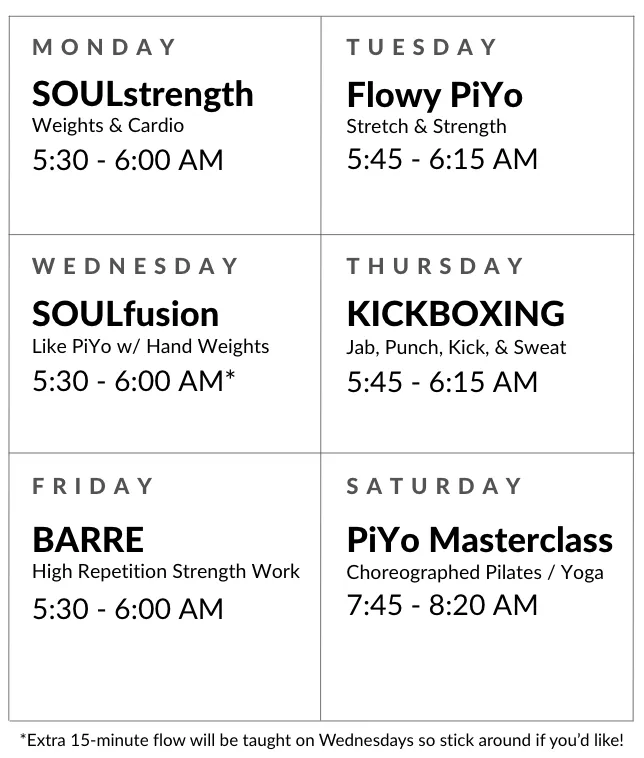Select the BARRE class title
Screen dimensions: 644x758
click(x=88, y=540)
